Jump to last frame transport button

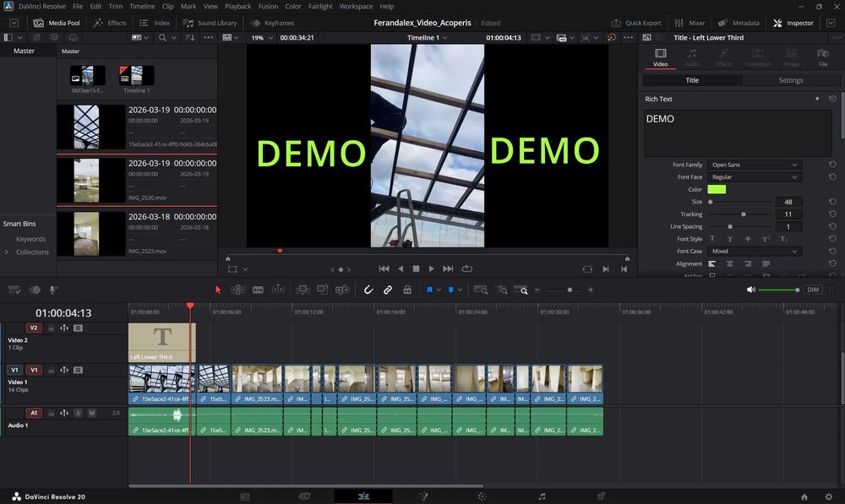[x=448, y=268]
